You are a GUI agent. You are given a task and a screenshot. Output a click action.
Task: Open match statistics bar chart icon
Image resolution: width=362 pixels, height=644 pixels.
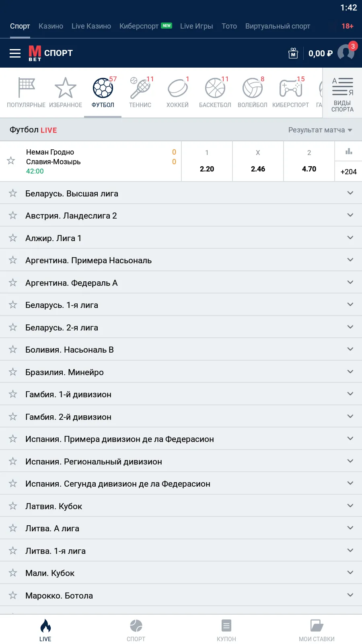tap(349, 151)
